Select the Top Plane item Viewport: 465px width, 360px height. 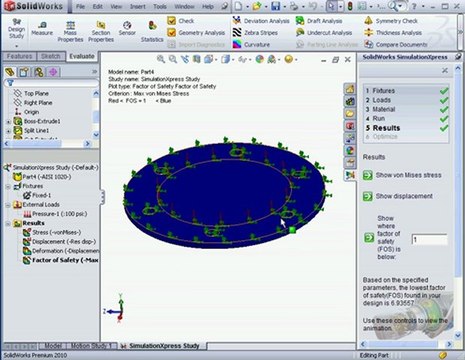(x=31, y=93)
